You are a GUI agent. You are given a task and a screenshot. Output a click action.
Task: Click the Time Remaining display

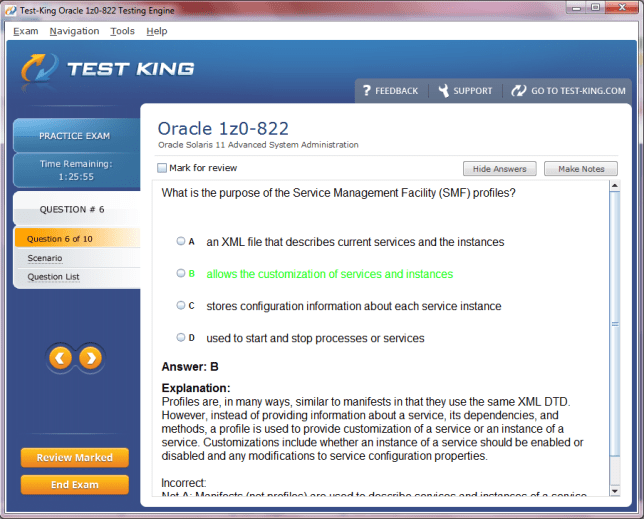click(x=76, y=170)
